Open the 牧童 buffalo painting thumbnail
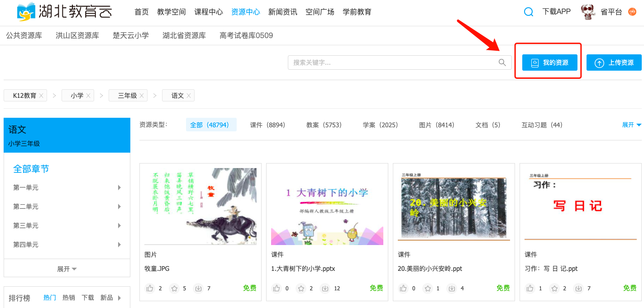 click(200, 207)
